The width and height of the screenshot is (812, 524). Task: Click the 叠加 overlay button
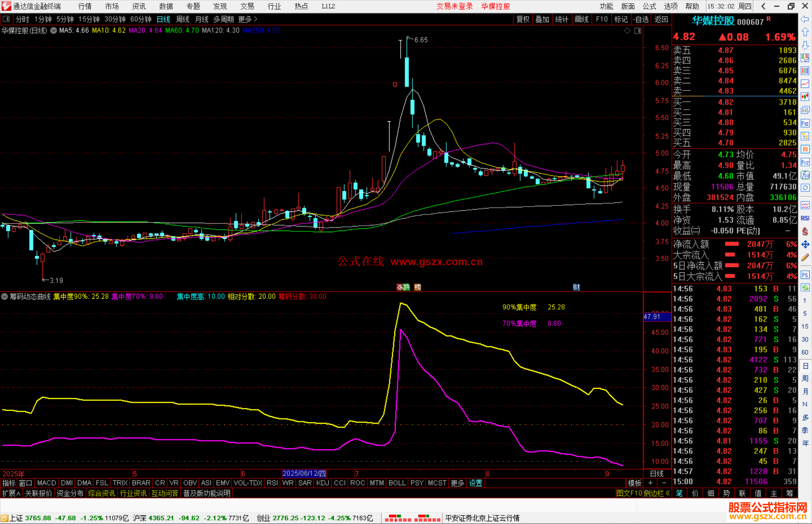[x=542, y=19]
